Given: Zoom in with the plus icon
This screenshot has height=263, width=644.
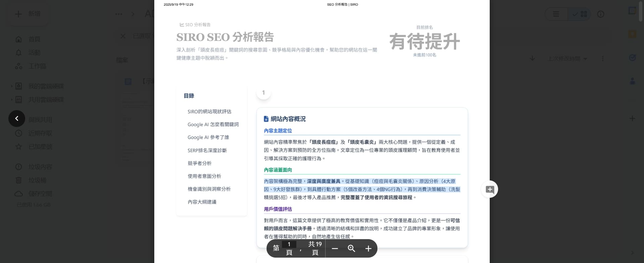Looking at the screenshot, I should 368,249.
